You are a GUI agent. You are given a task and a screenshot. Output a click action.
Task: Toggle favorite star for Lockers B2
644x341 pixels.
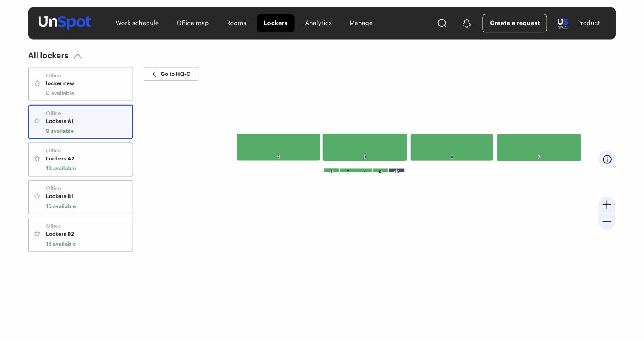tap(37, 234)
